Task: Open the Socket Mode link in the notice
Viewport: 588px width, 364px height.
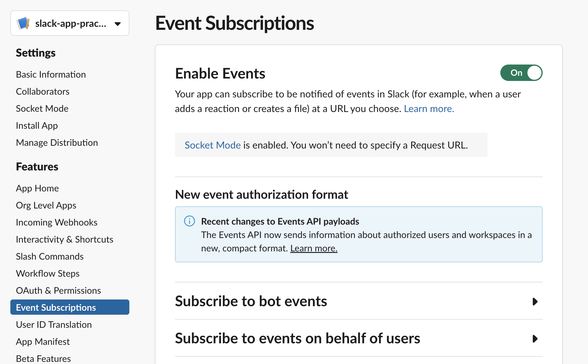Action: [212, 145]
